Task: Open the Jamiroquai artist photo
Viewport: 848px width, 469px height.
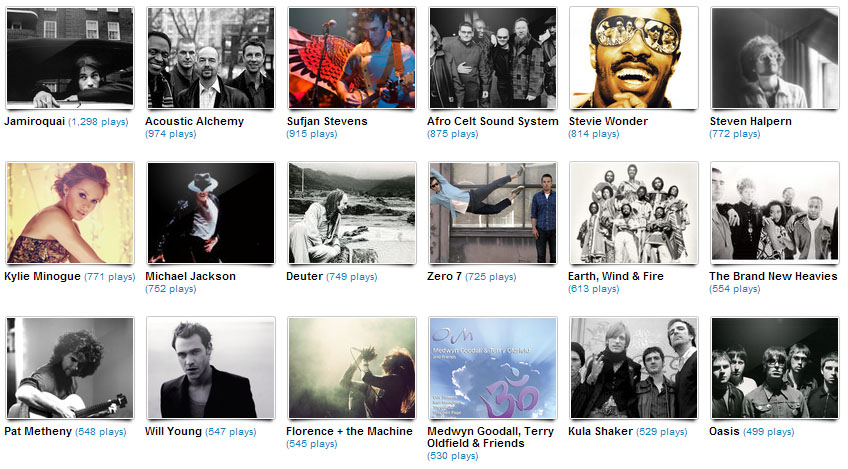Action: click(x=69, y=58)
